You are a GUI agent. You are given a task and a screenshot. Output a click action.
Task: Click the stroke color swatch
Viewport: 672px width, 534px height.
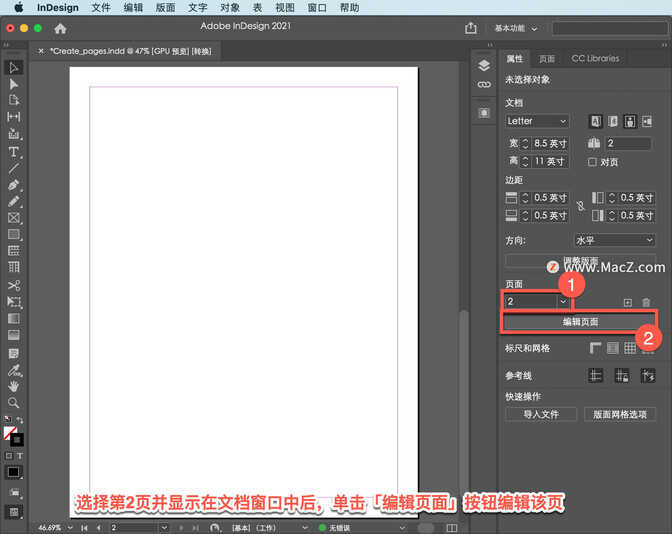coord(18,440)
